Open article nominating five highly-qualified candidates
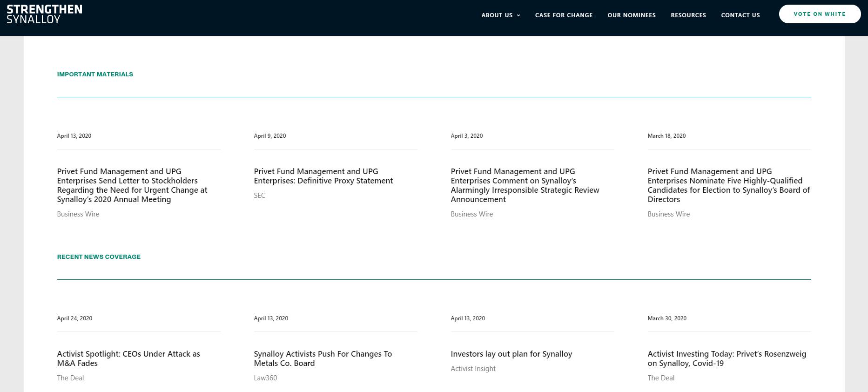 click(x=728, y=185)
